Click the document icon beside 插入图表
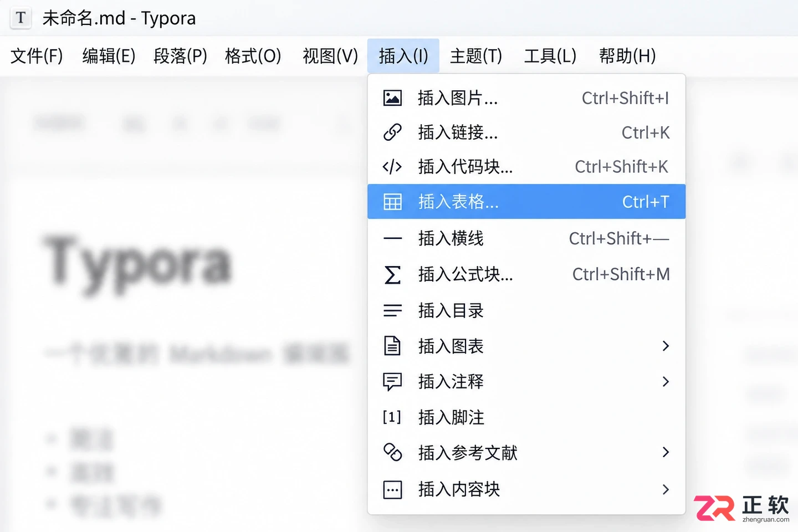798x532 pixels. coord(392,346)
